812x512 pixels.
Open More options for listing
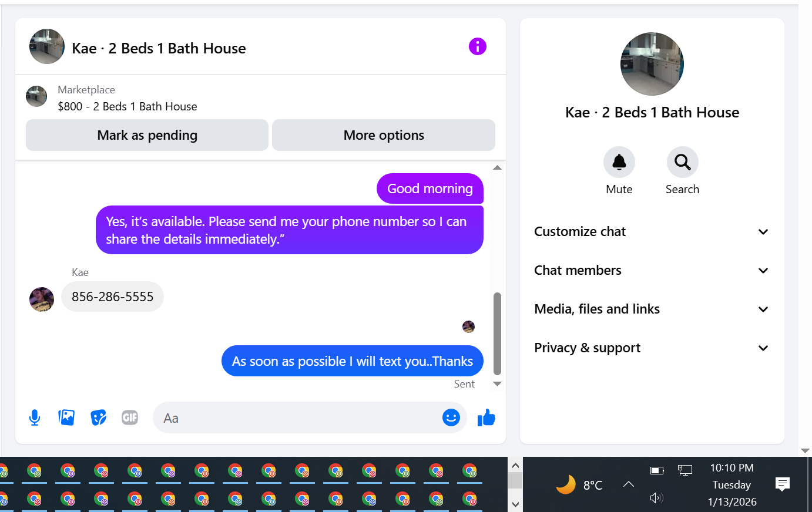tap(384, 135)
